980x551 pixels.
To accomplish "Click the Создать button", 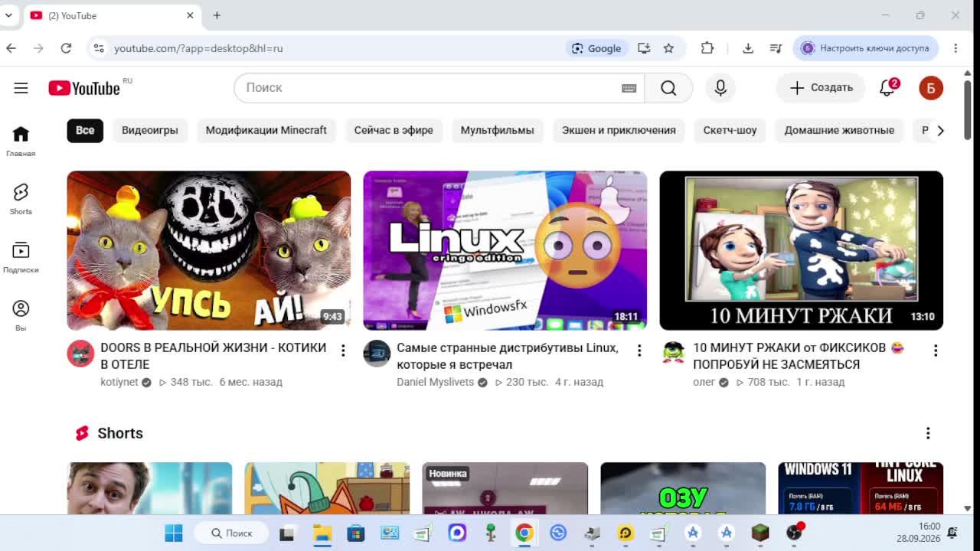I will [821, 88].
